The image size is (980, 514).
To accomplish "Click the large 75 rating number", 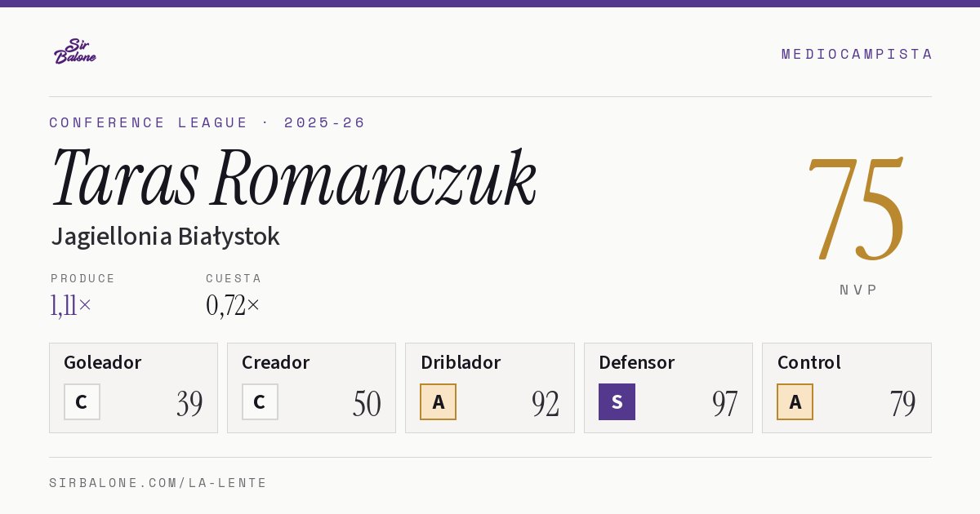I will (857, 210).
